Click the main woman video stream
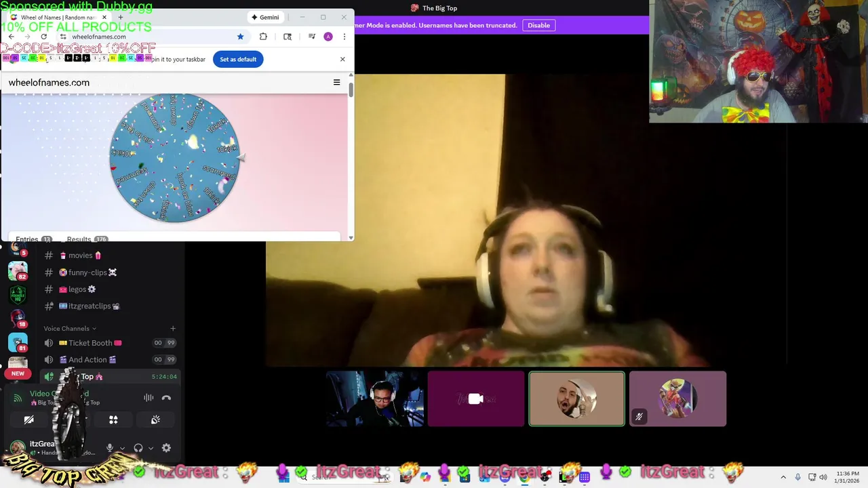The height and width of the screenshot is (488, 868). point(526,220)
